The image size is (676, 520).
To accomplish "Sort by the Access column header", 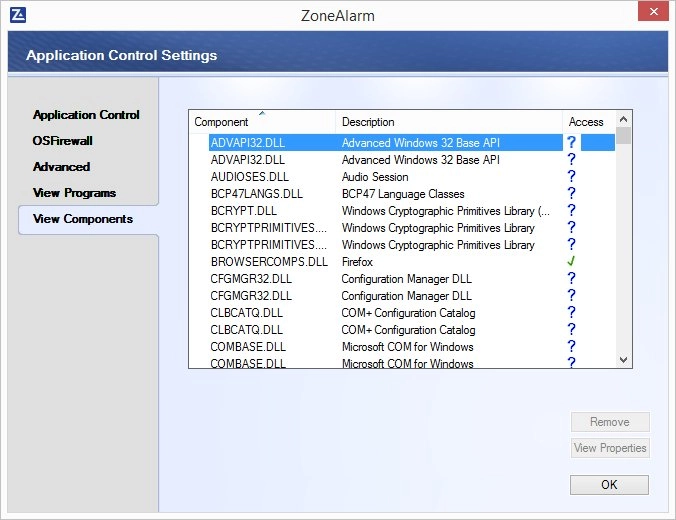I will coord(588,122).
